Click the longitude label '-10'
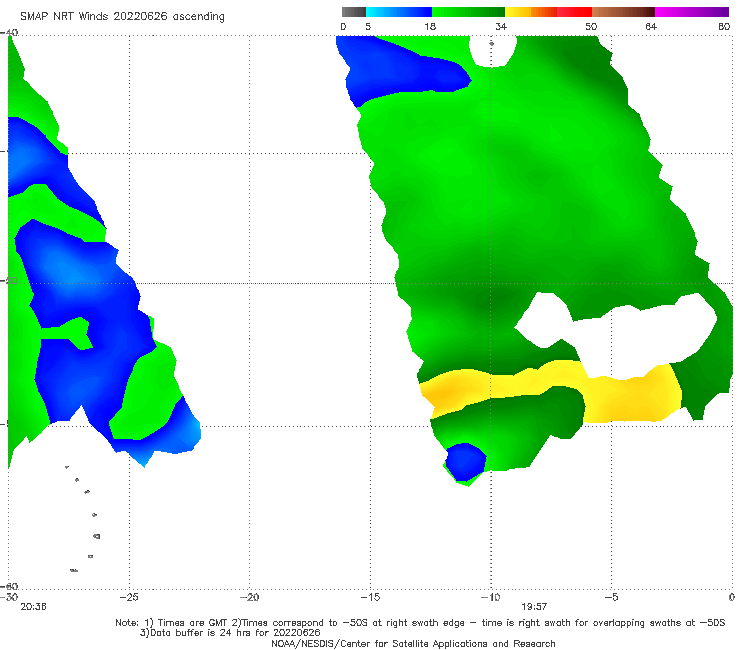The height and width of the screenshot is (650, 740). 490,597
